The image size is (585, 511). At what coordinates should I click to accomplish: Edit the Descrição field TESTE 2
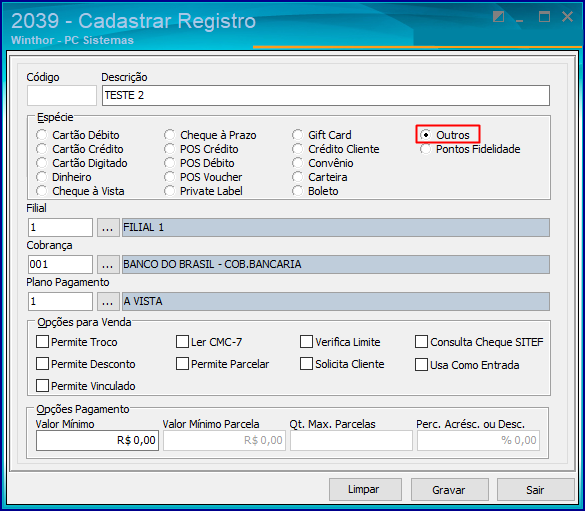click(x=326, y=95)
